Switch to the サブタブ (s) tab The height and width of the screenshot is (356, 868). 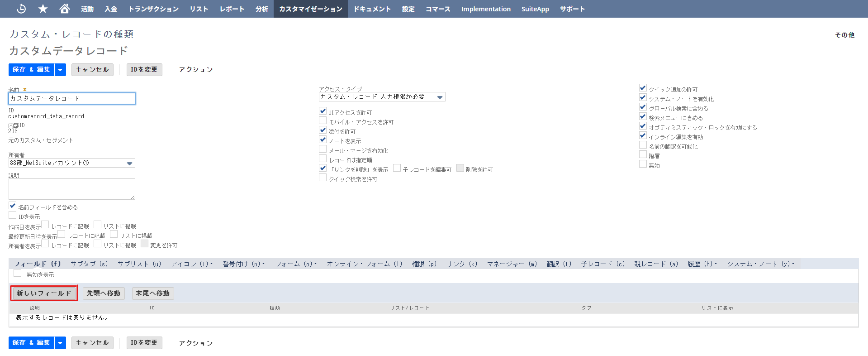[x=89, y=264]
